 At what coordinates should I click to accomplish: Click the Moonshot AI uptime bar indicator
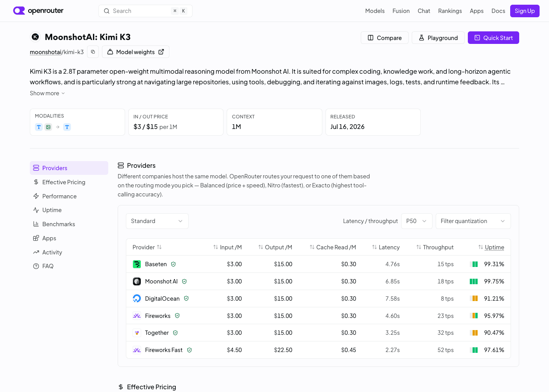474,281
